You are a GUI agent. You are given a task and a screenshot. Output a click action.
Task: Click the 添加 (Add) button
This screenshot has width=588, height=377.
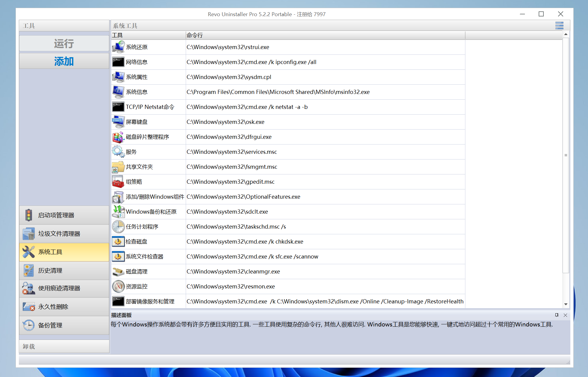click(64, 61)
